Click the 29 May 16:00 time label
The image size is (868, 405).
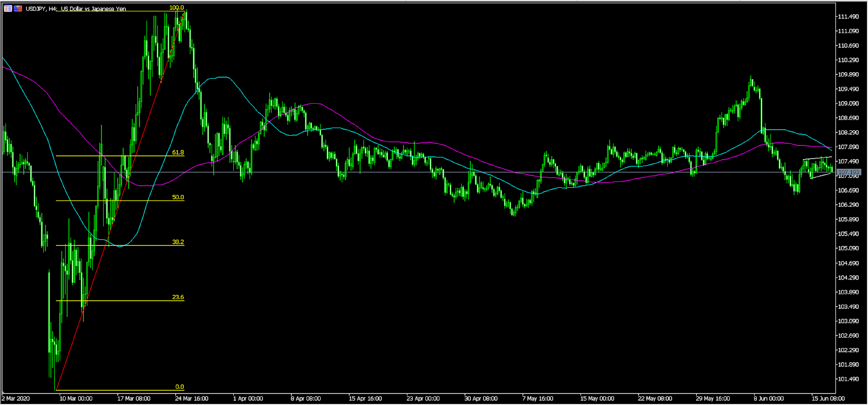tap(713, 398)
